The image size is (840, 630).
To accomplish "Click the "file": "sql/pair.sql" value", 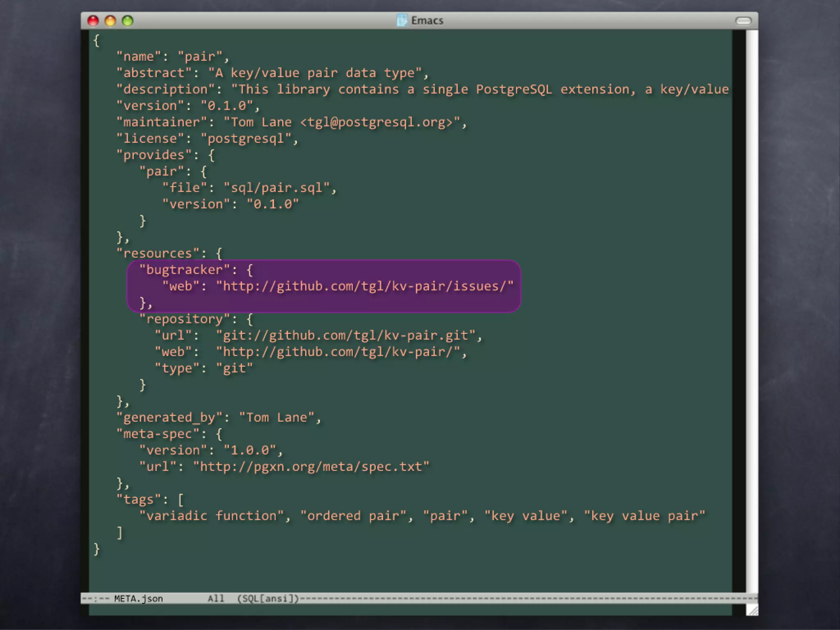I will tap(276, 188).
